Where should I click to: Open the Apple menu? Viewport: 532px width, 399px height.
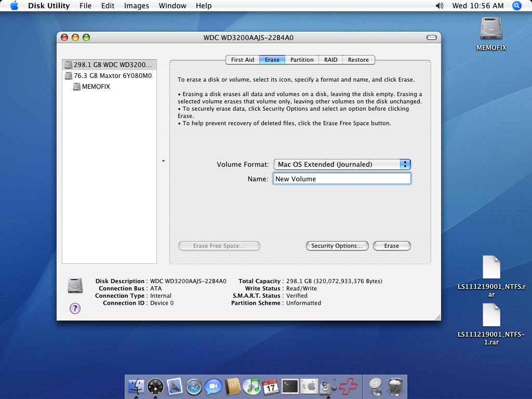pos(14,6)
